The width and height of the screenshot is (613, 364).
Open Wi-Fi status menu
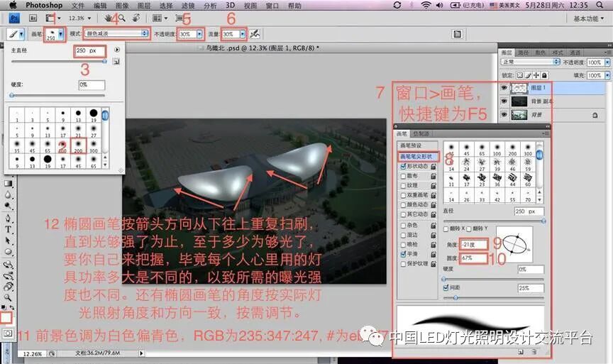(426, 5)
